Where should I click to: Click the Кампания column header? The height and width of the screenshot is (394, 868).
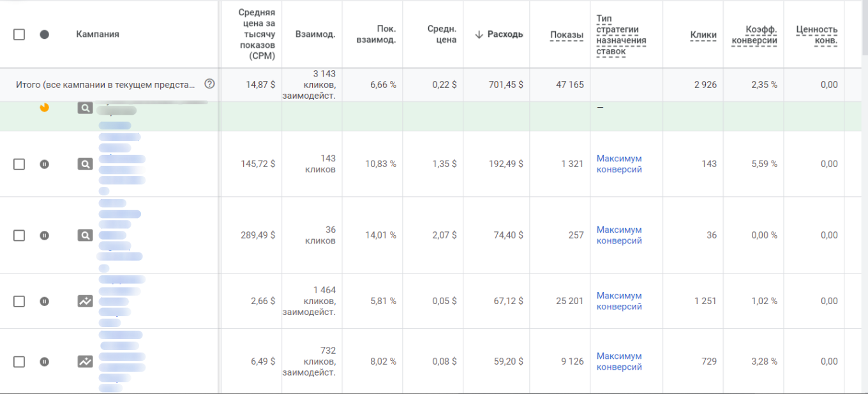click(98, 34)
